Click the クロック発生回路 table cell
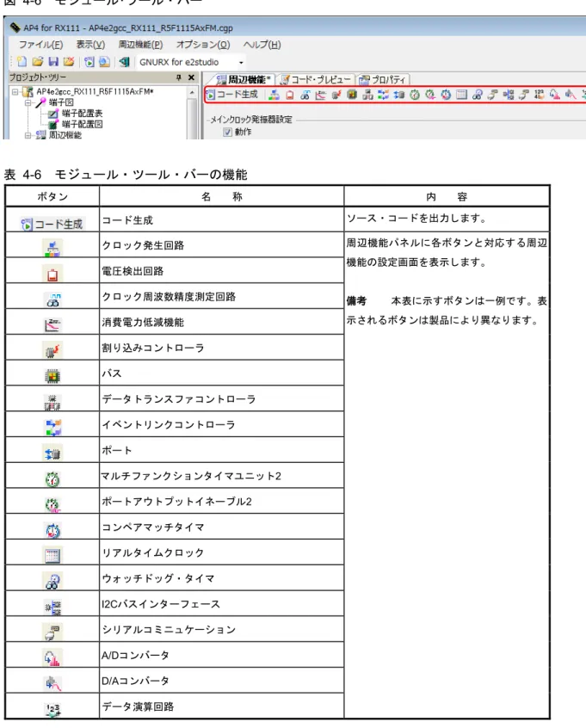 tap(221, 245)
